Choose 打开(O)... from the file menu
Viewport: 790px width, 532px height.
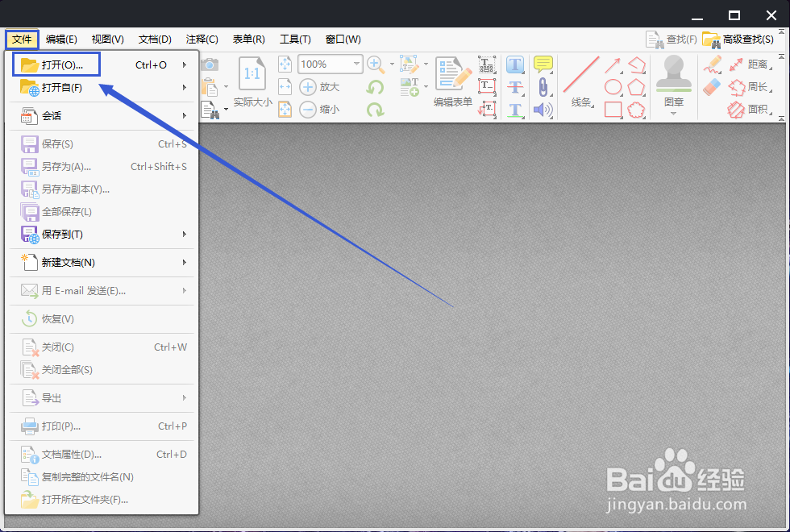102,64
